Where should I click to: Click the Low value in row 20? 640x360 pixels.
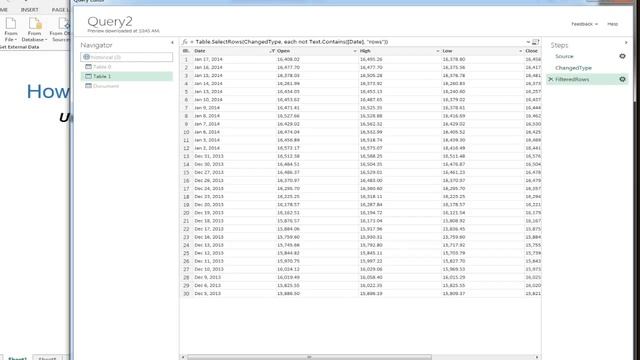click(454, 213)
